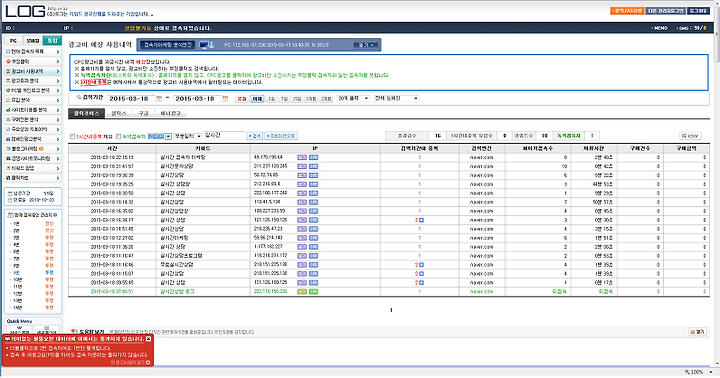Open the 100% zoom control in status bar

(698, 372)
